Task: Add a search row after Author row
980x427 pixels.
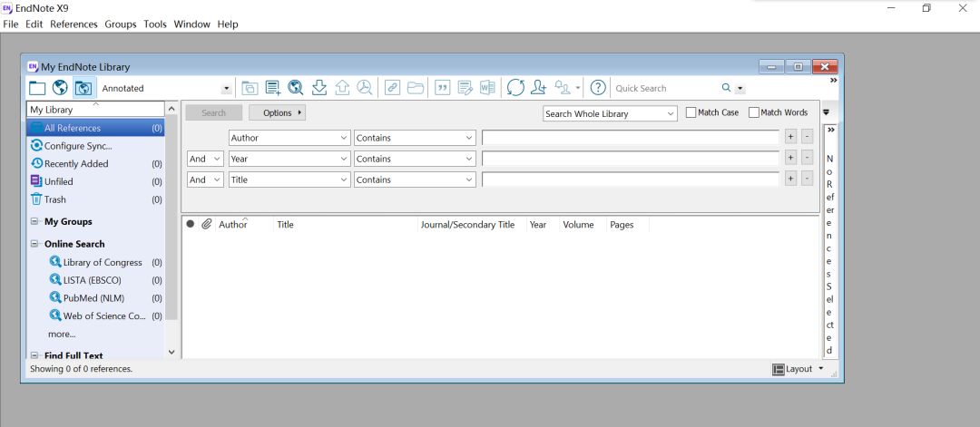Action: [790, 137]
